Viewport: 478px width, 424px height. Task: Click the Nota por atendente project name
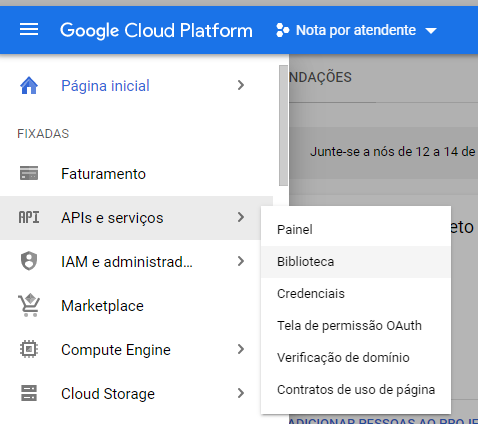click(356, 30)
